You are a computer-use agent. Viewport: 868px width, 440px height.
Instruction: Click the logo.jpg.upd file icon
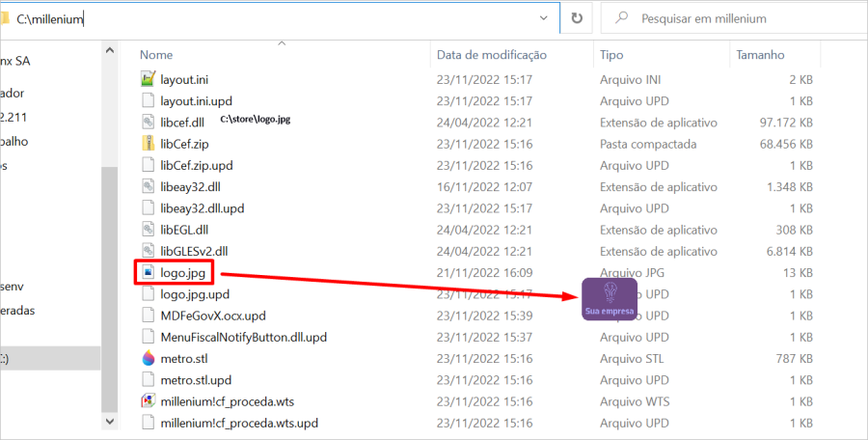[x=148, y=293]
